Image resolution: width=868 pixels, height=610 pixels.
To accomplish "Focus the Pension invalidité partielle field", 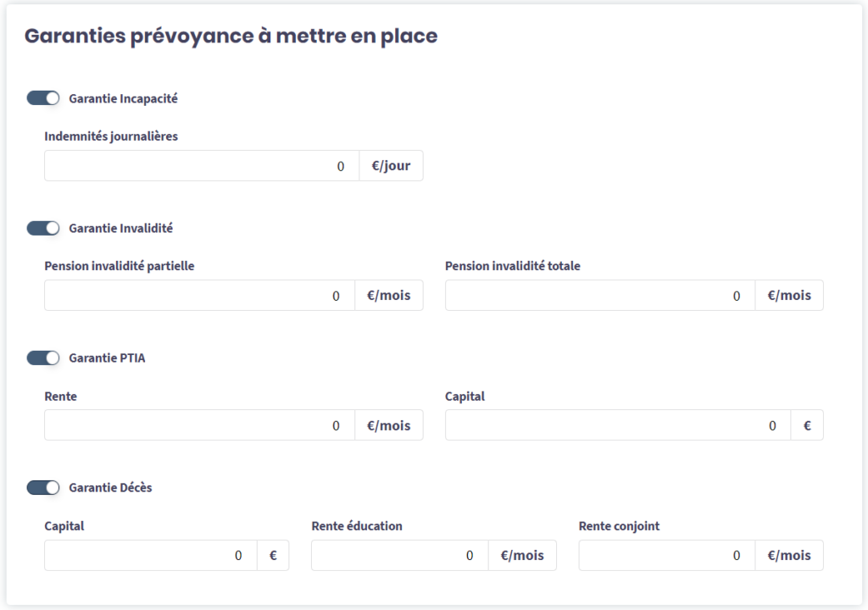I will tap(199, 296).
